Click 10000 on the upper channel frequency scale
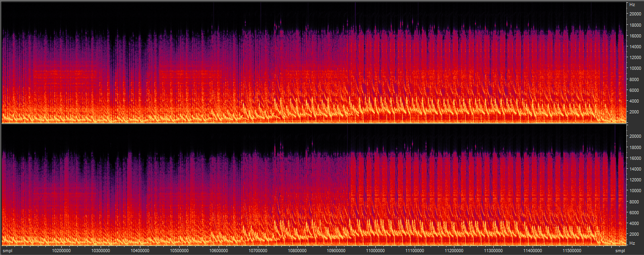644x255 pixels. point(635,68)
